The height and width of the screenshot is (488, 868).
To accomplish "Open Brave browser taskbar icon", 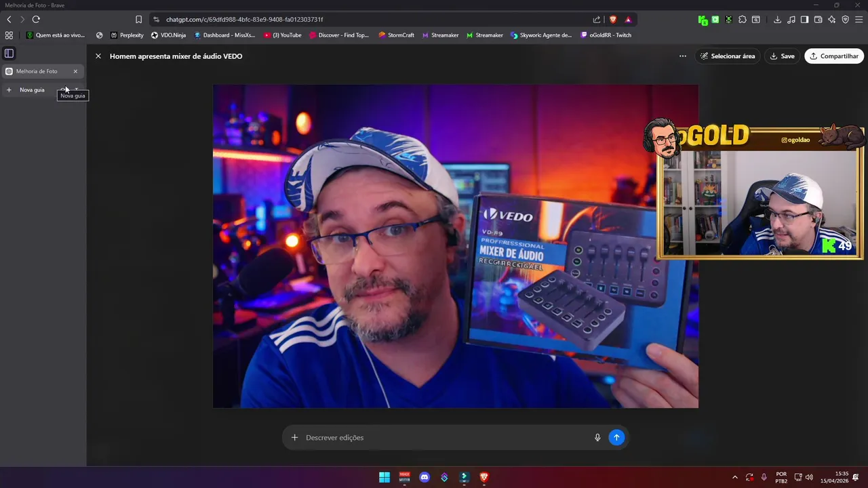I will [x=484, y=477].
